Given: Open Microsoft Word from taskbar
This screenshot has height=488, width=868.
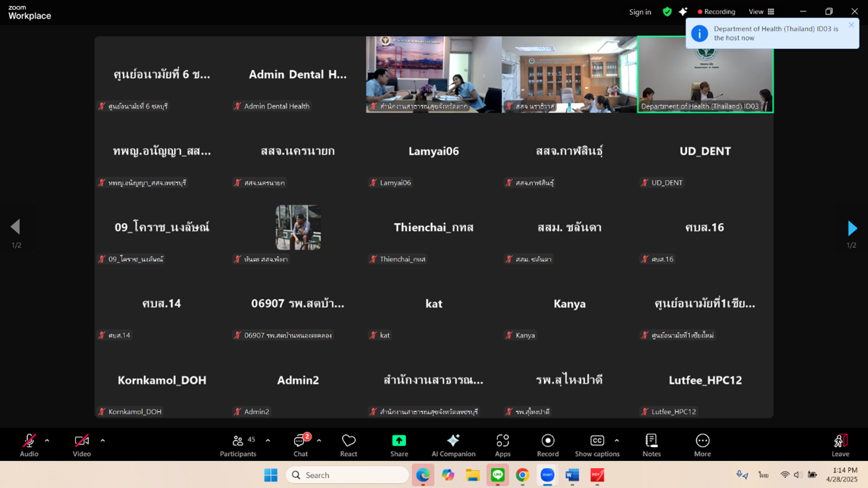Looking at the screenshot, I should pyautogui.click(x=572, y=475).
